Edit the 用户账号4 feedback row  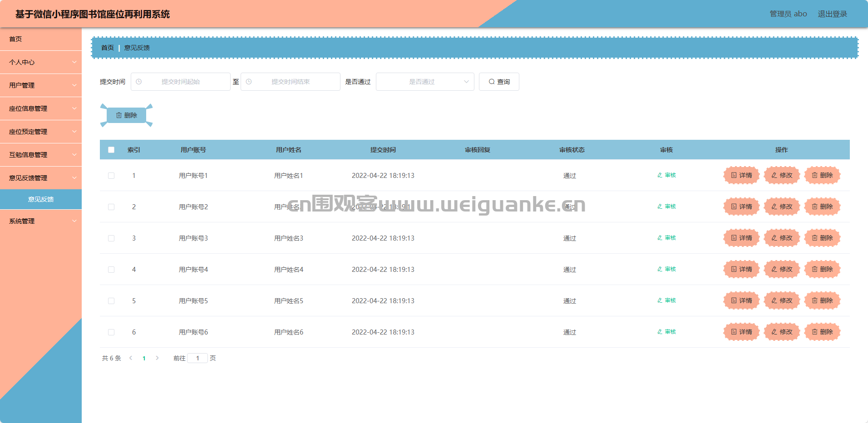[782, 269]
